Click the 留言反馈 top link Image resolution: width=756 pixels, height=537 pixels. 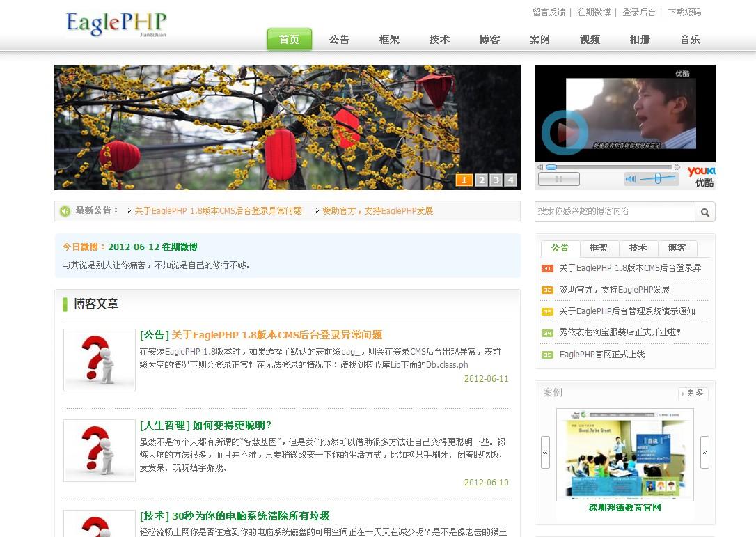549,13
